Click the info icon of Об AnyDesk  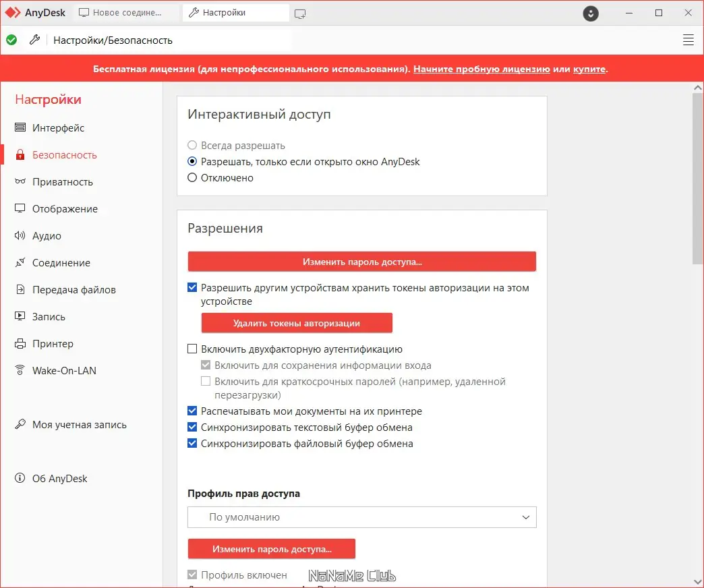[20, 478]
